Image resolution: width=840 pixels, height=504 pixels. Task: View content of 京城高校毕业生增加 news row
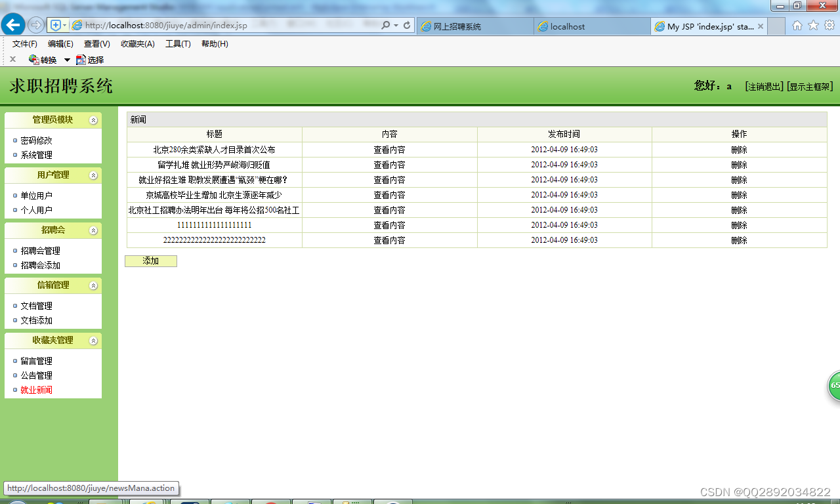[x=389, y=195]
